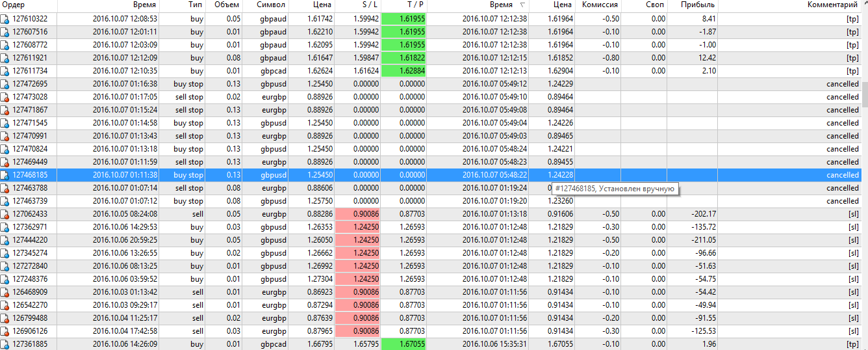Viewport: 868px width, 350px height.
Task: Click the icon beside order 127470991
Action: coord(5,136)
